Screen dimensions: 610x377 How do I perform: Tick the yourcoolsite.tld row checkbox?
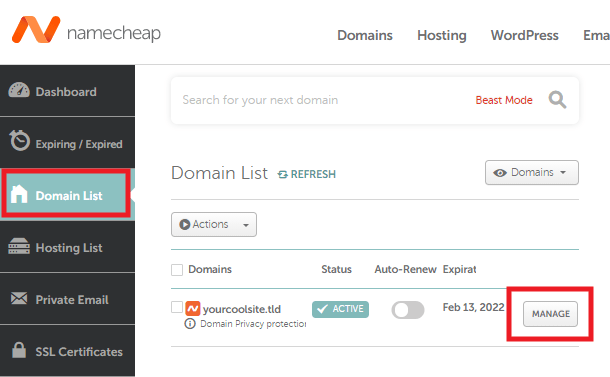(x=177, y=307)
